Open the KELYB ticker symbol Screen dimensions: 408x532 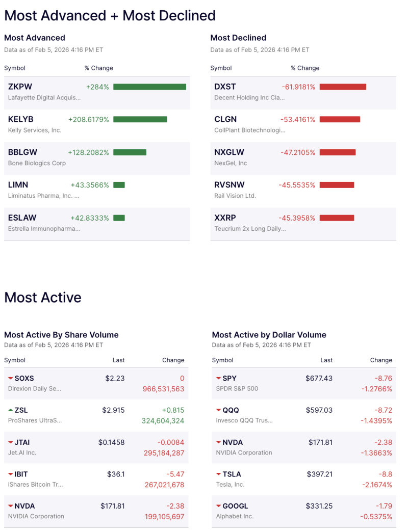[x=20, y=119]
